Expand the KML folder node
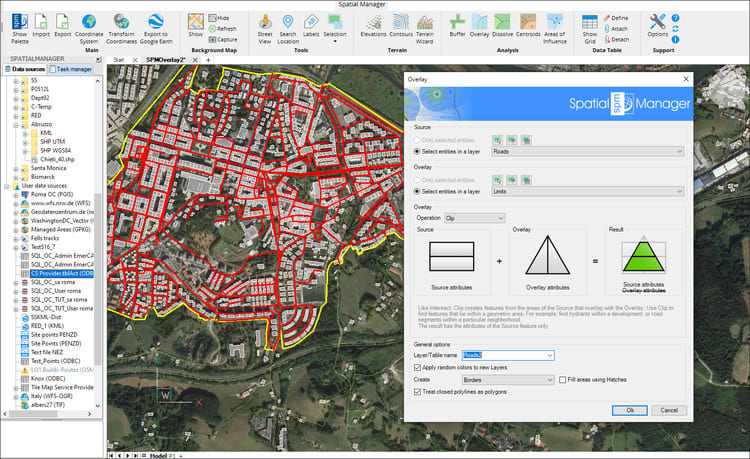Image resolution: width=750 pixels, height=459 pixels. (x=25, y=133)
